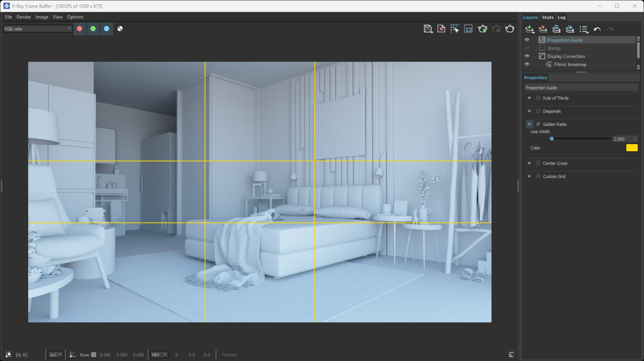Open the Render menu

(23, 17)
